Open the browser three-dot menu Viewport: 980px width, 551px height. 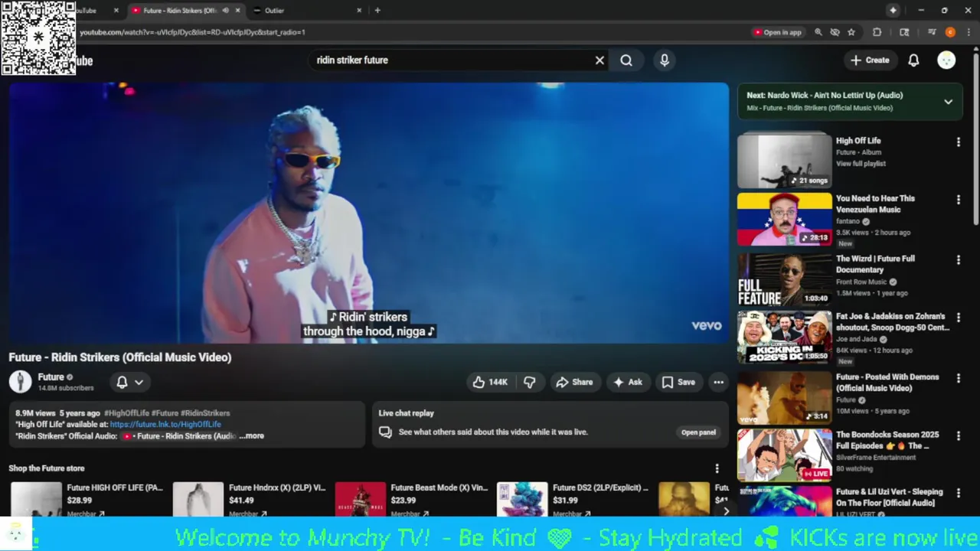tap(969, 32)
